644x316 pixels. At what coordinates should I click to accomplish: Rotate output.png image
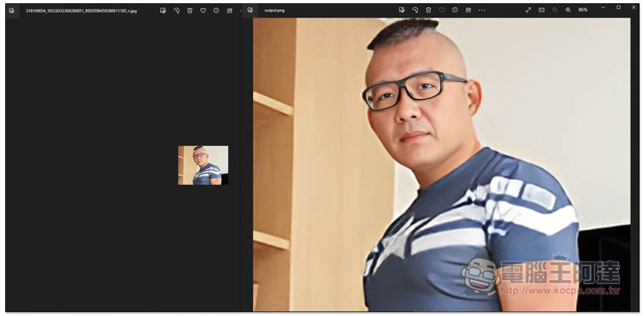[415, 10]
